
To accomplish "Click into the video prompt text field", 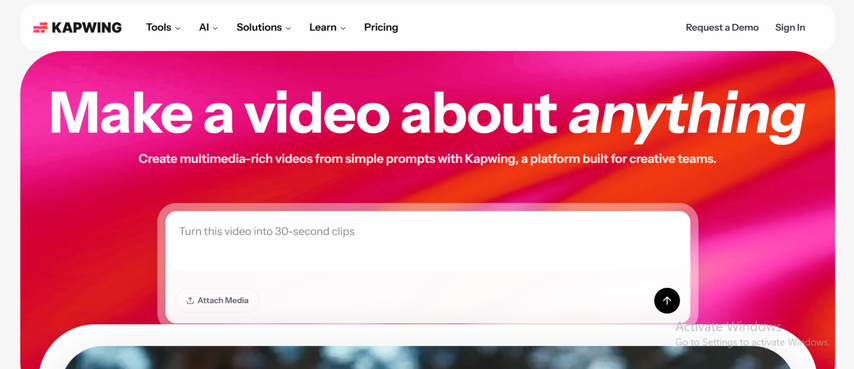I will pyautogui.click(x=428, y=242).
